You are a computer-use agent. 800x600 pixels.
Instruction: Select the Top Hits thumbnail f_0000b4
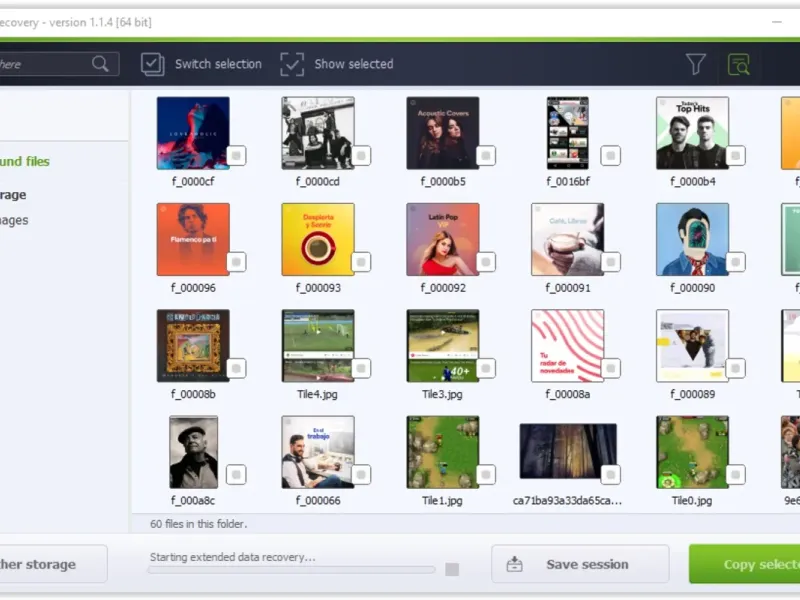[x=692, y=133]
